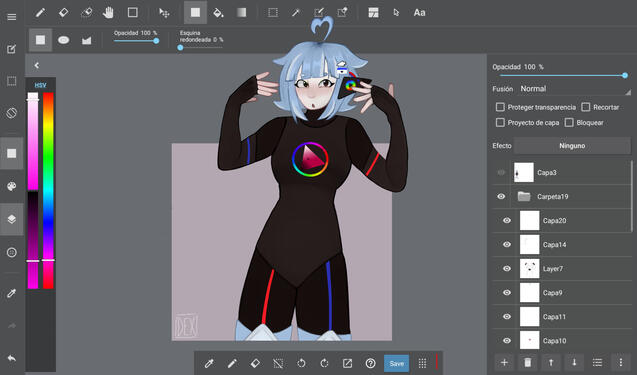The width and height of the screenshot is (637, 375).
Task: Open layer panel three-dot menu
Action: pyautogui.click(x=620, y=362)
